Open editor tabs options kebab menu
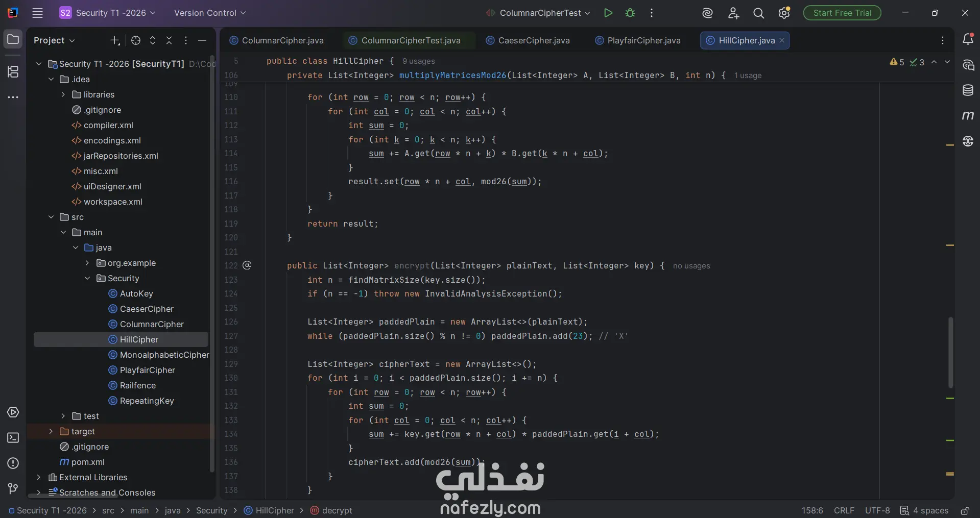The width and height of the screenshot is (980, 518). coord(943,40)
